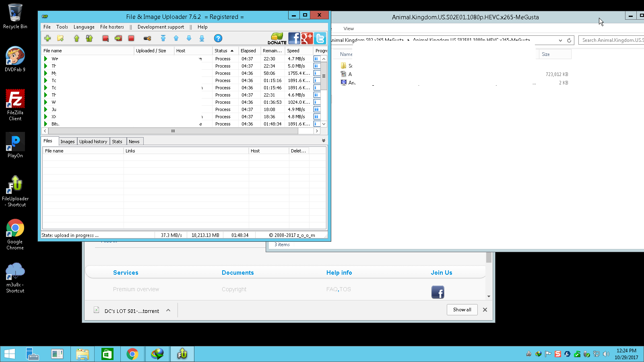Click the add folder toolbar icon
Screen dimensions: 644x362
pos(60,38)
